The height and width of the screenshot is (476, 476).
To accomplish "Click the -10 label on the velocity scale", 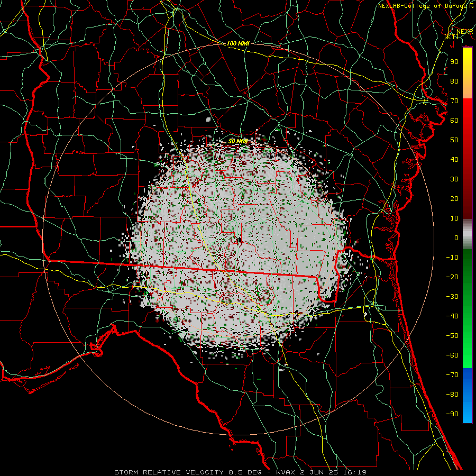I will coord(452,258).
